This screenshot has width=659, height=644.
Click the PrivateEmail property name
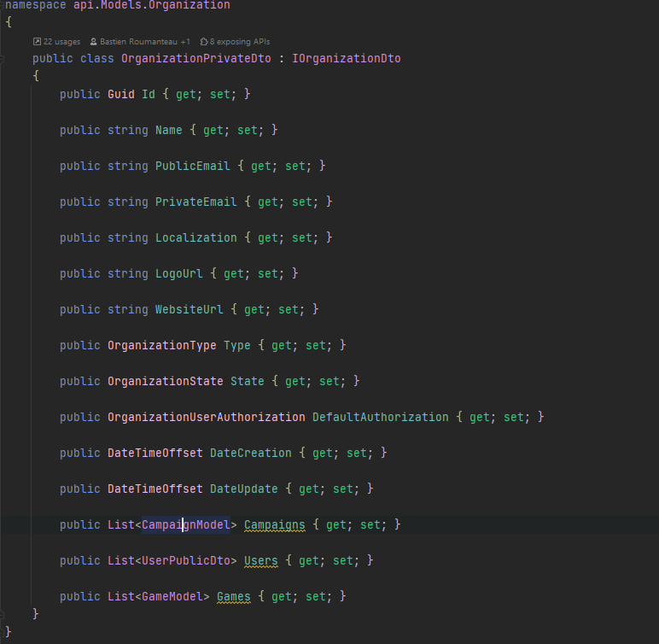click(196, 202)
